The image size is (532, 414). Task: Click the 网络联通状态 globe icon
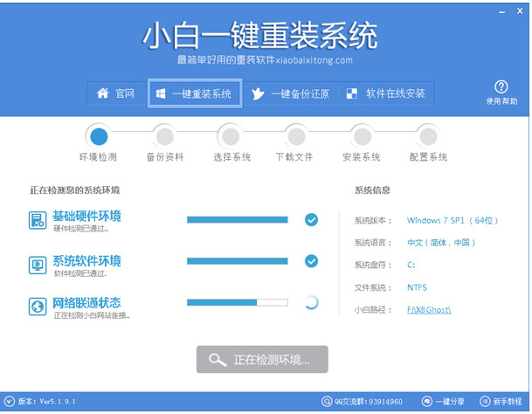point(38,307)
